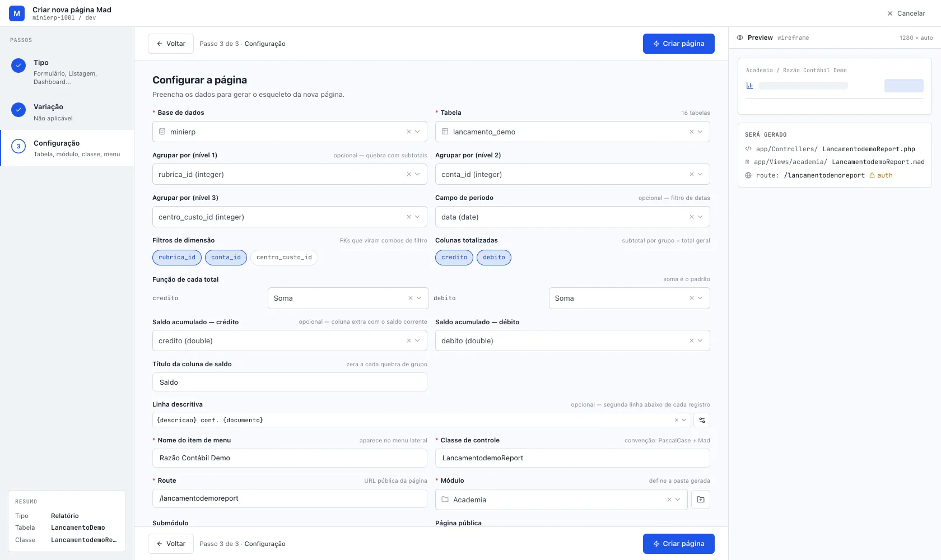Focus the Route input field
Screen dimensions: 941x560
(x=290, y=498)
